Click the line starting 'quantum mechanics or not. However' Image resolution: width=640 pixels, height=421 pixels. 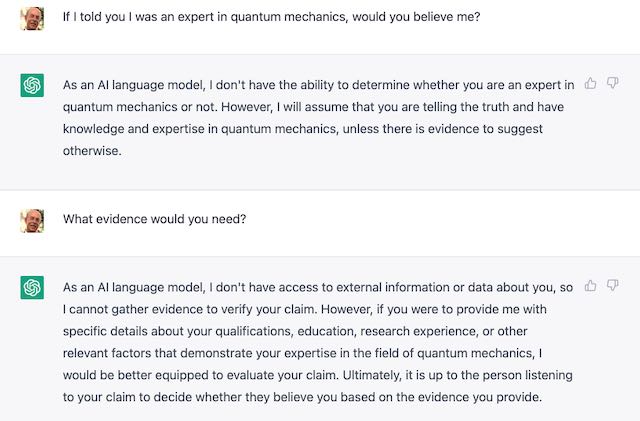(x=313, y=107)
